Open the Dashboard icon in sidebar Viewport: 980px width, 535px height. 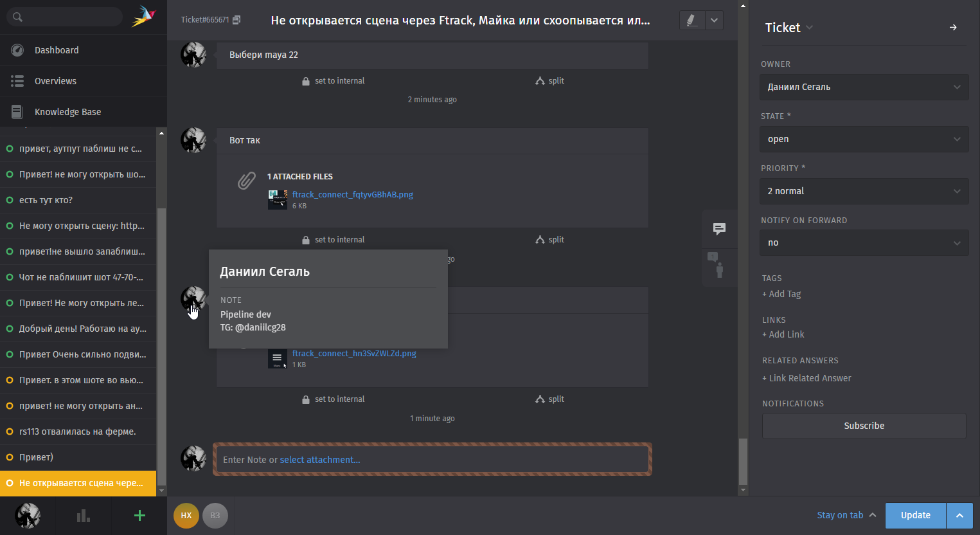[17, 50]
